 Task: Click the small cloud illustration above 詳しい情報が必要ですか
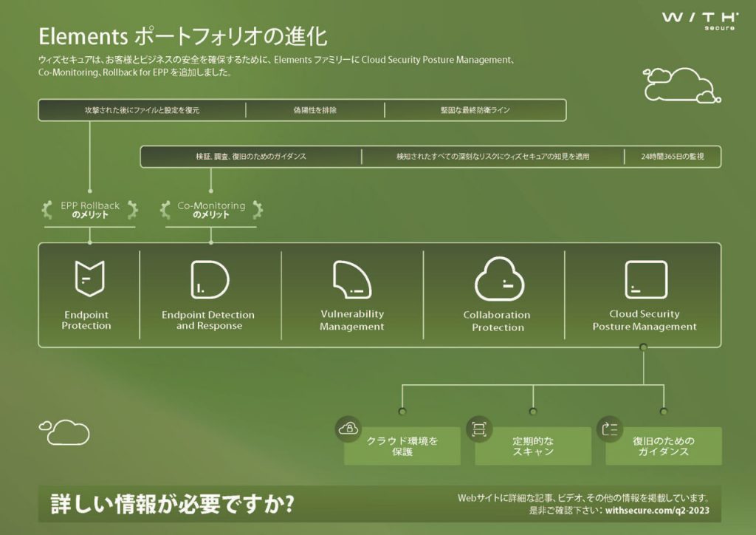pyautogui.click(x=65, y=432)
